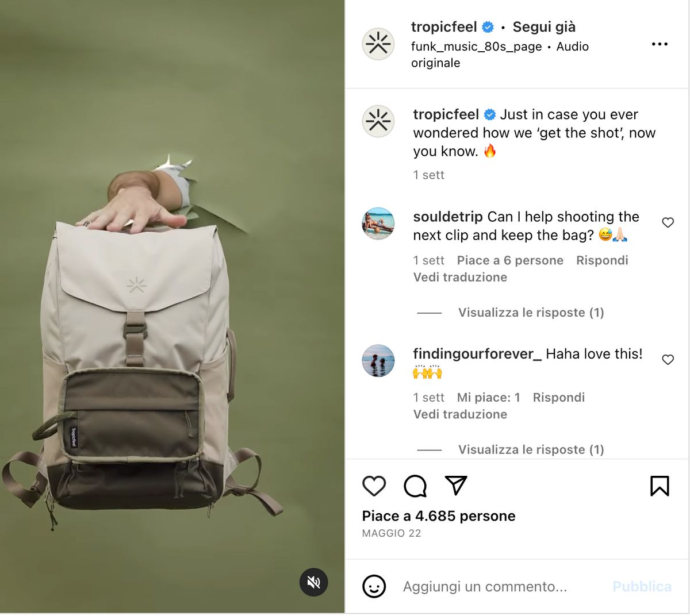Click the tropicfeel profile avatar in header
The image size is (690, 616).
(x=378, y=44)
